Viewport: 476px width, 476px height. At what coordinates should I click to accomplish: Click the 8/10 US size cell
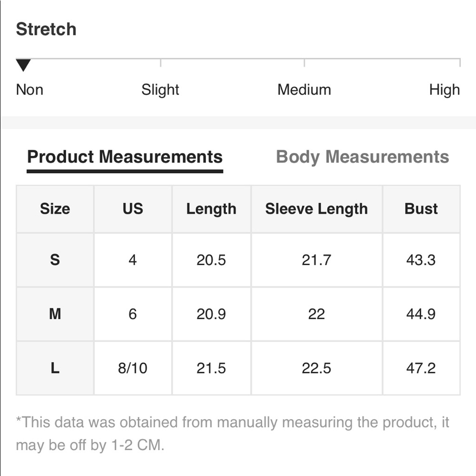coord(133,368)
